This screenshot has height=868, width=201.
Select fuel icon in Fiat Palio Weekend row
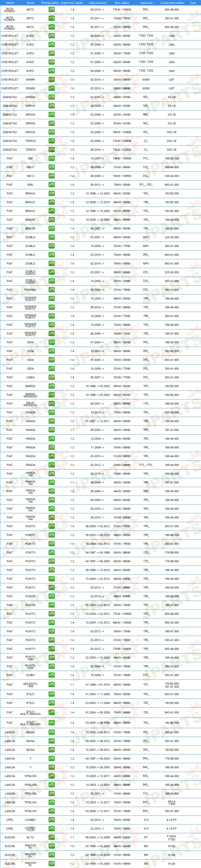tap(51, 404)
